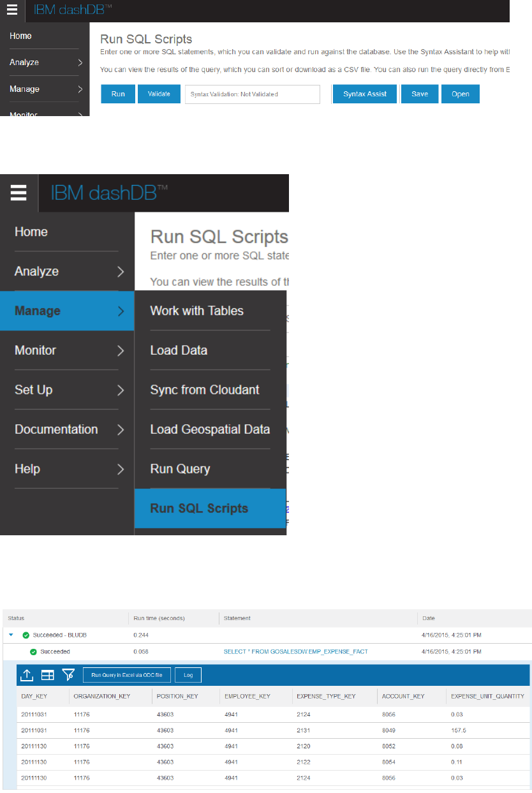Click the ACCOUNT_KEY column header
This screenshot has width=532, height=793.
coord(403,696)
